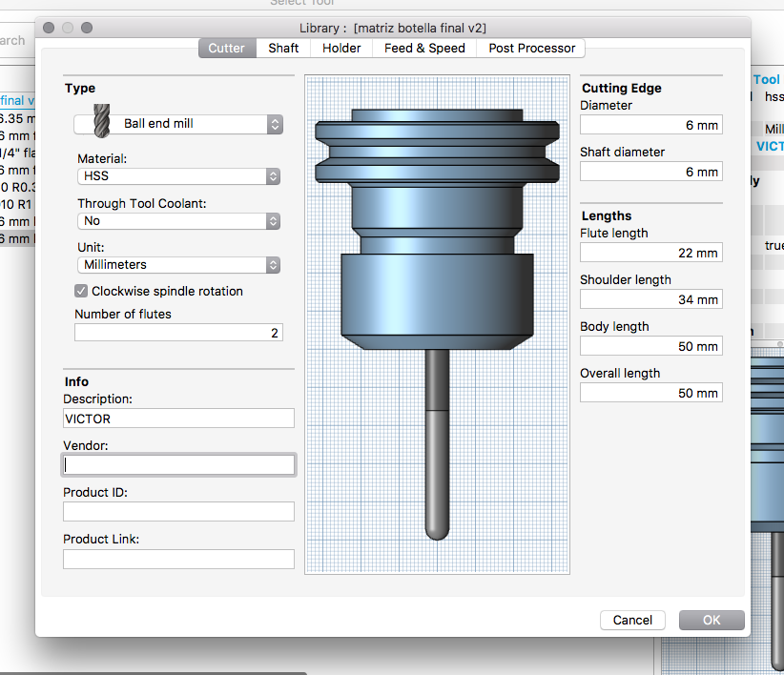Click the Cutting Edge Diameter field
The height and width of the screenshot is (675, 784).
(x=651, y=125)
